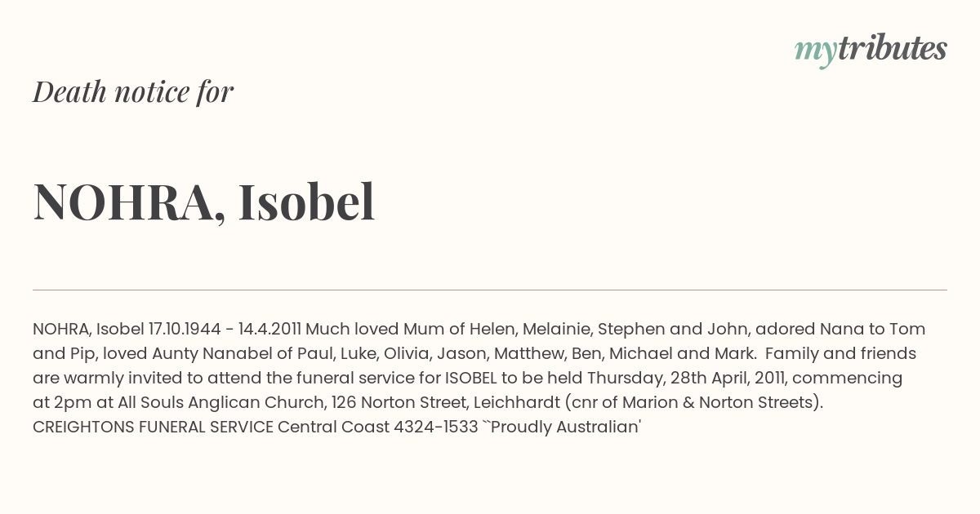Click the word 'Central Coast'
This screenshot has height=514, width=980.
click(x=334, y=427)
